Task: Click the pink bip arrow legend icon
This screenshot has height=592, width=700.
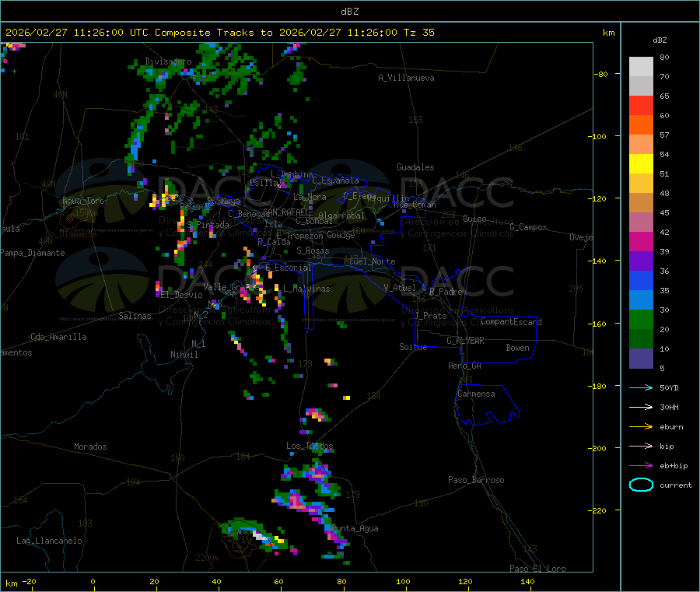Action: point(641,446)
